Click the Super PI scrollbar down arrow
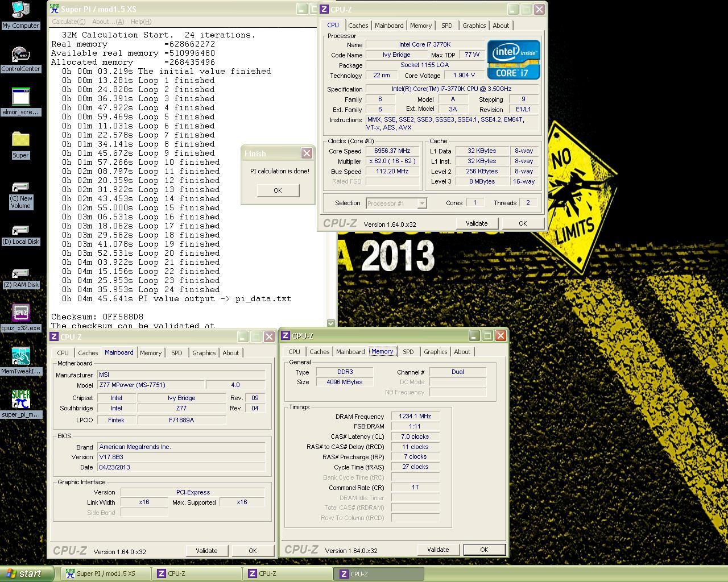The image size is (728, 582). pyautogui.click(x=331, y=323)
